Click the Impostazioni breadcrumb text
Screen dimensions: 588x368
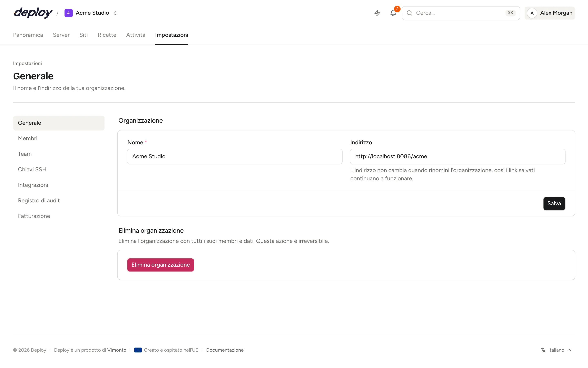coord(27,63)
